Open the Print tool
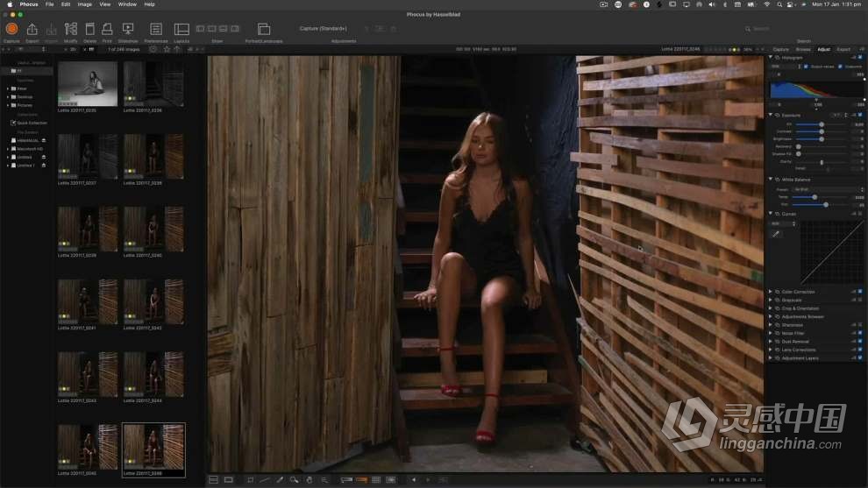The image size is (868, 488). point(107,29)
